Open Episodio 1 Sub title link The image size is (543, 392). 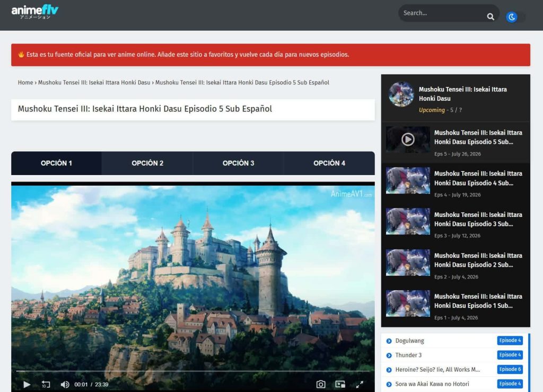point(478,301)
